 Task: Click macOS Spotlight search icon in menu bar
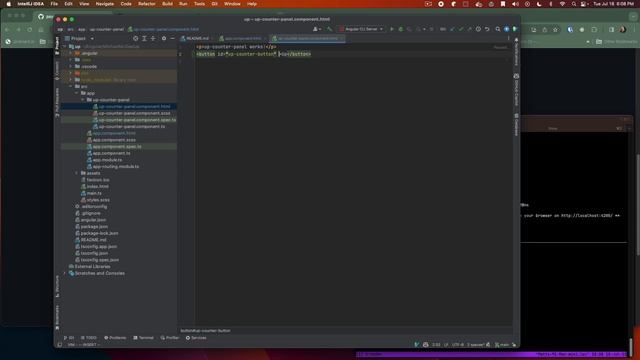tap(573, 4)
